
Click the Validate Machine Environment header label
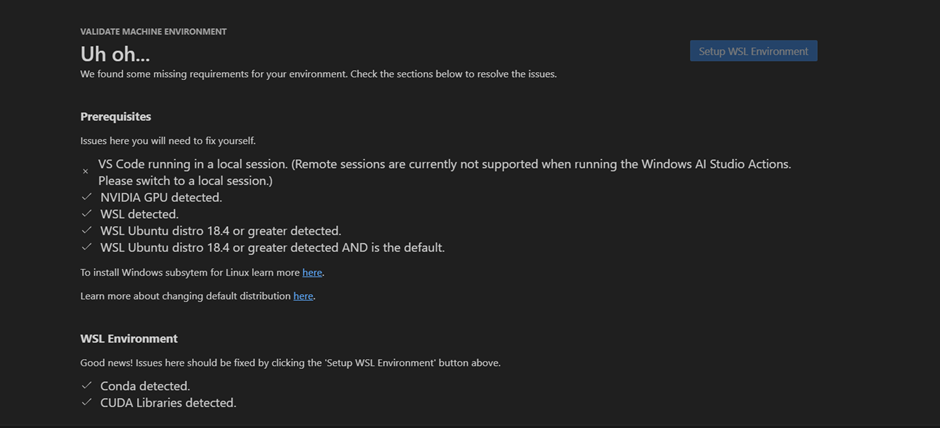tap(153, 32)
